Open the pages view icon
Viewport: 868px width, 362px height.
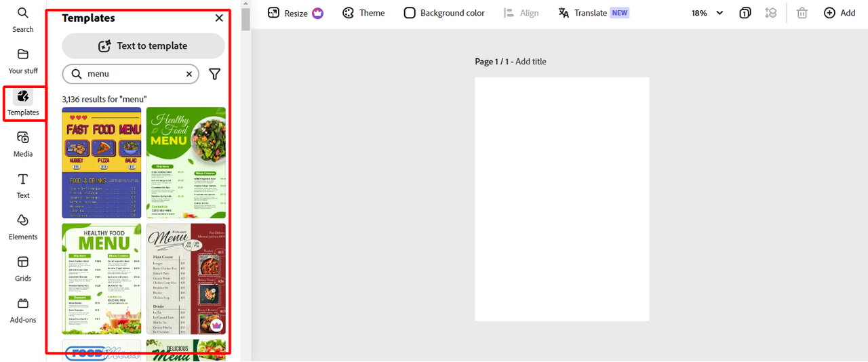[x=745, y=13]
